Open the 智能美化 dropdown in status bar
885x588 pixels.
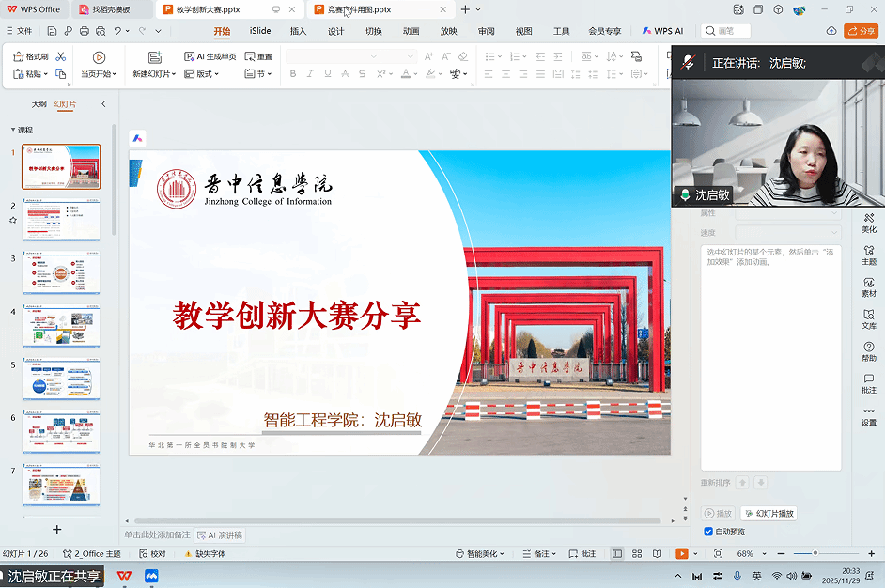486,554
